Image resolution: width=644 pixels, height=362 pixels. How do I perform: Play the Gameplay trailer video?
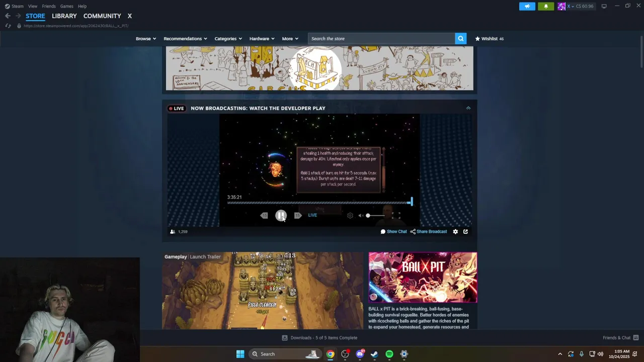(262, 291)
